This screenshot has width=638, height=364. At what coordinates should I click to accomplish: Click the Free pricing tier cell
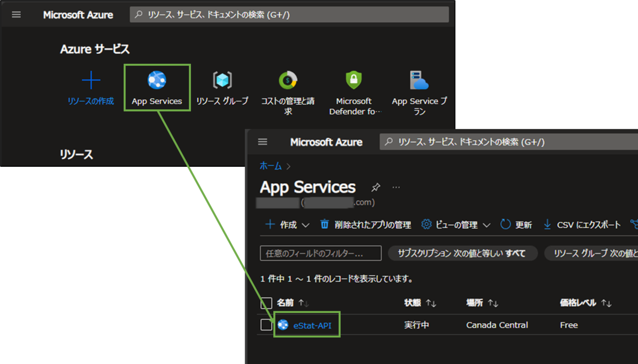(569, 325)
